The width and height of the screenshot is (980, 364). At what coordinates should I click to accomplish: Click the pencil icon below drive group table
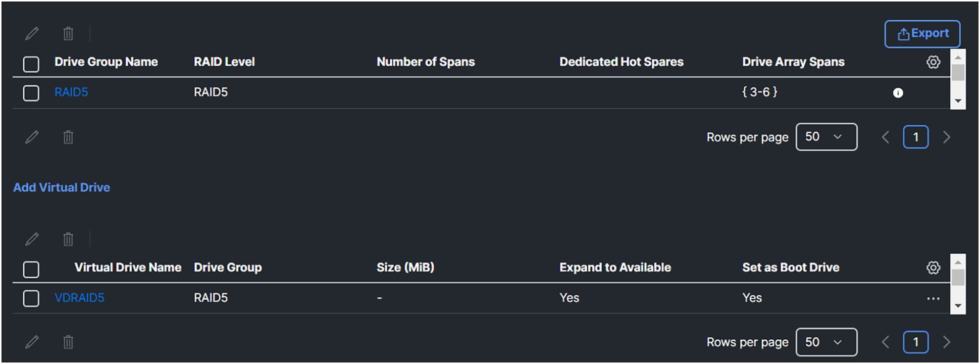coord(32,137)
